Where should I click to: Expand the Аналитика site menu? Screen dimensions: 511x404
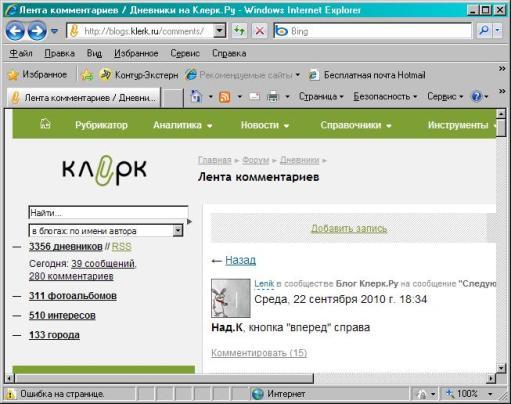pos(182,125)
